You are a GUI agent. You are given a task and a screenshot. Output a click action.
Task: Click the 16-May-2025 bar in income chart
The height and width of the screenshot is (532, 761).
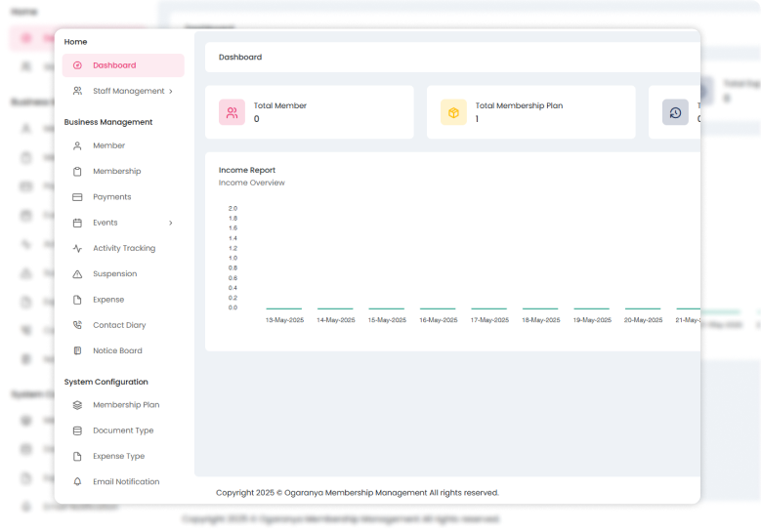[x=438, y=308]
